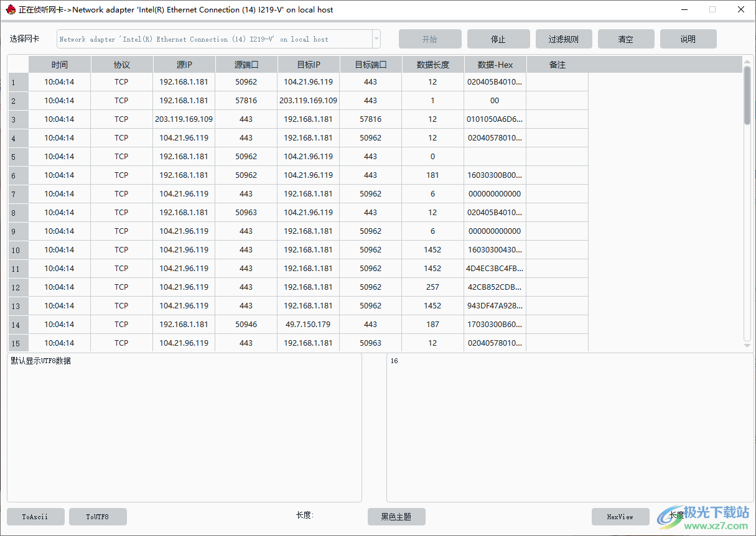
Task: Click the 数据长度 column header
Action: tap(433, 65)
